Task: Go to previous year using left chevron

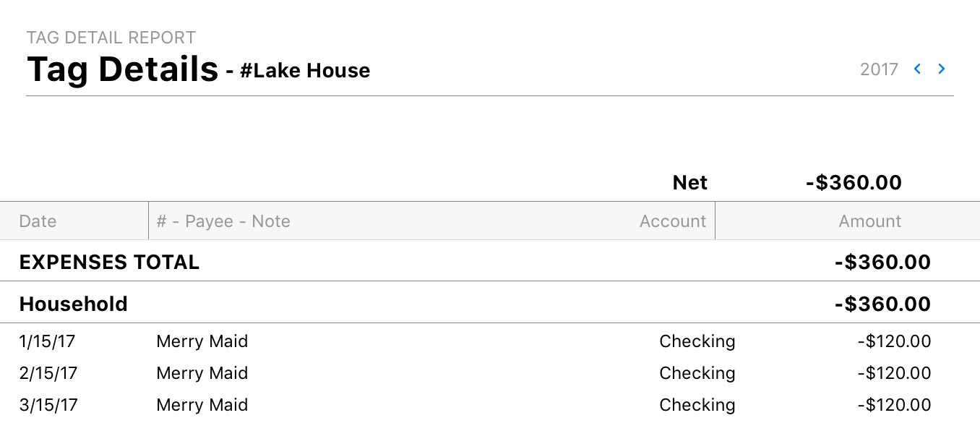Action: 917,69
